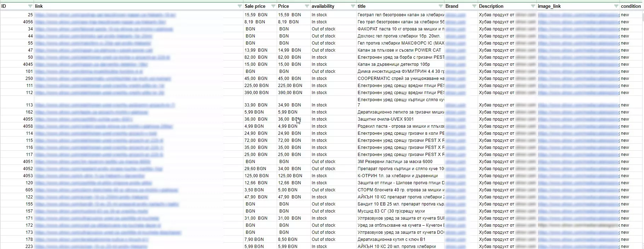Viewport: 644px width, 249px height.
Task: Open the blurred link in row ID 101
Action: pos(89,71)
